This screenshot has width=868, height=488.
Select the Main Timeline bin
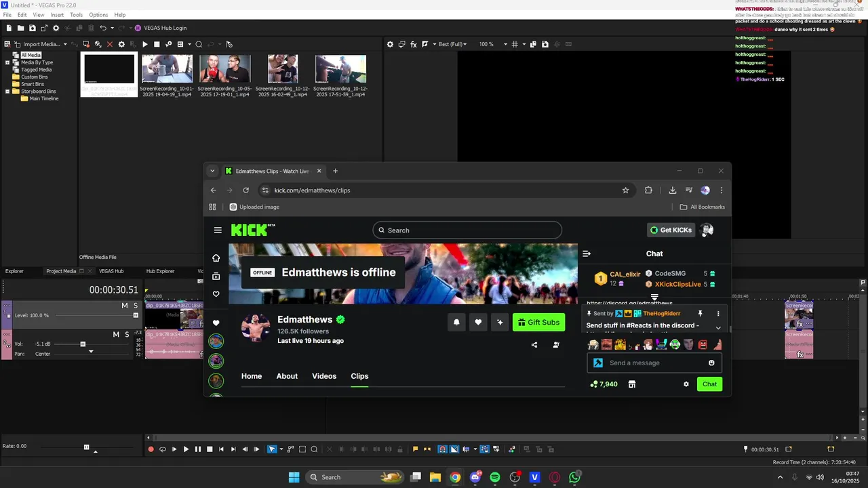click(44, 98)
